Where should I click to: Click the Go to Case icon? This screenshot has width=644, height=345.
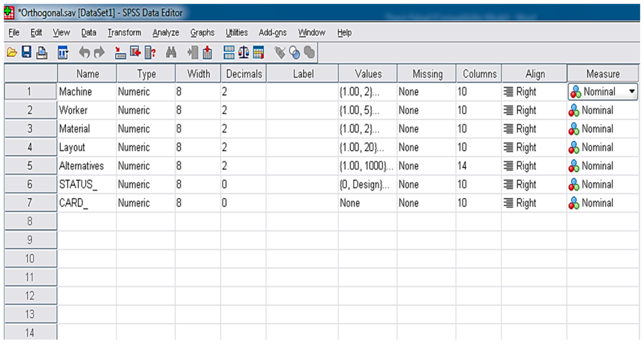[x=120, y=53]
